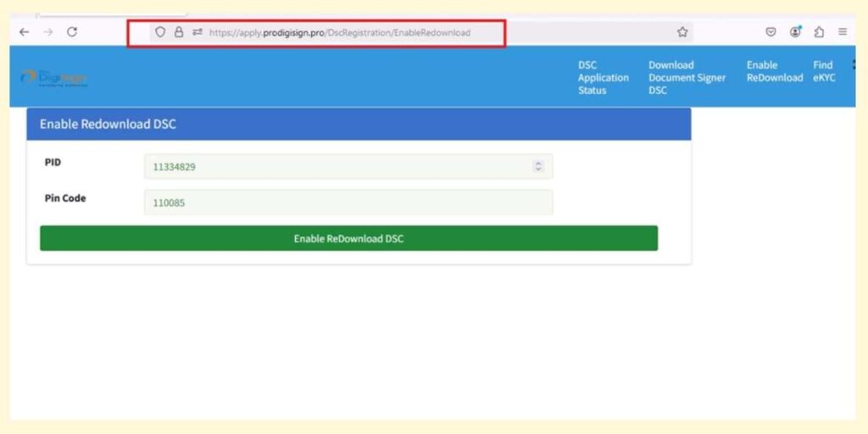Open the browser hamburger menu

pyautogui.click(x=843, y=32)
